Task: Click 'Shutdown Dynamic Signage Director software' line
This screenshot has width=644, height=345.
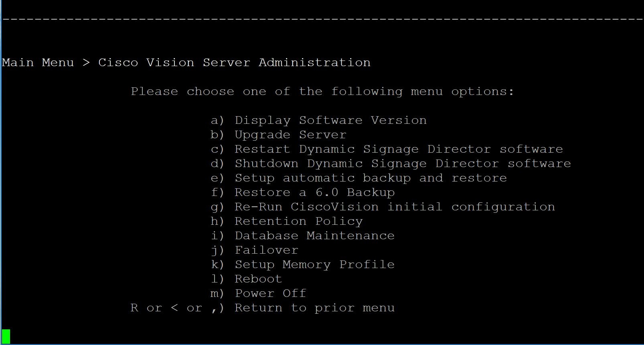Action: (x=391, y=163)
